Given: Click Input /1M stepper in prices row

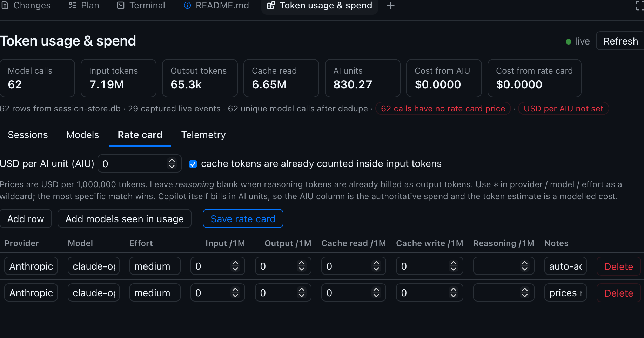Looking at the screenshot, I should pyautogui.click(x=235, y=293).
